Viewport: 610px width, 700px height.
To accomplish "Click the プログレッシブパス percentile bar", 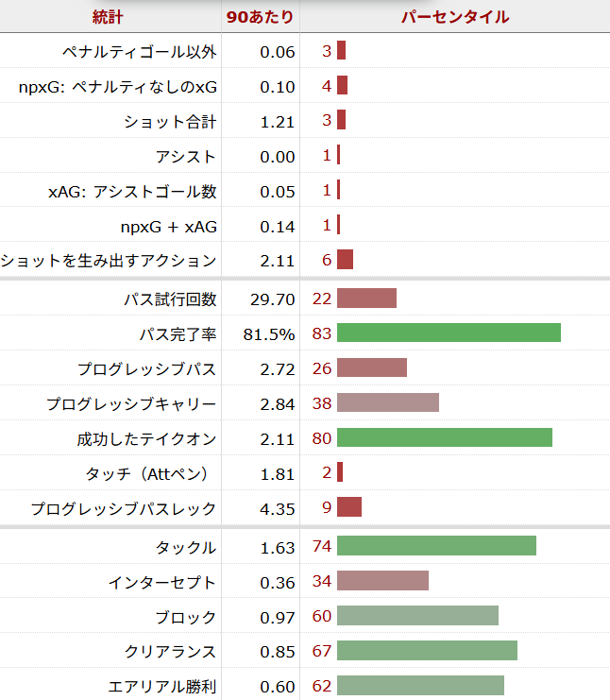I will coord(371,368).
